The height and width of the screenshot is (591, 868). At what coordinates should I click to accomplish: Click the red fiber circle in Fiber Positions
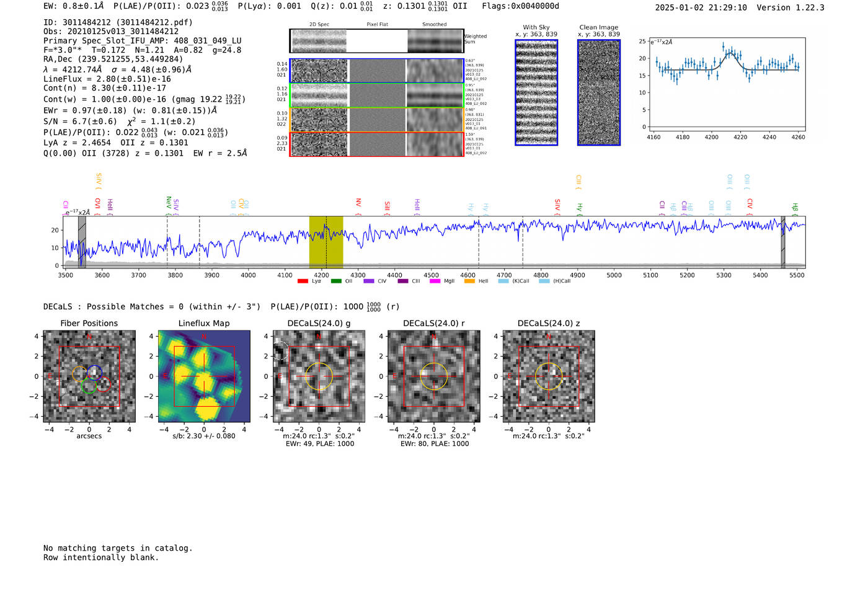104,384
